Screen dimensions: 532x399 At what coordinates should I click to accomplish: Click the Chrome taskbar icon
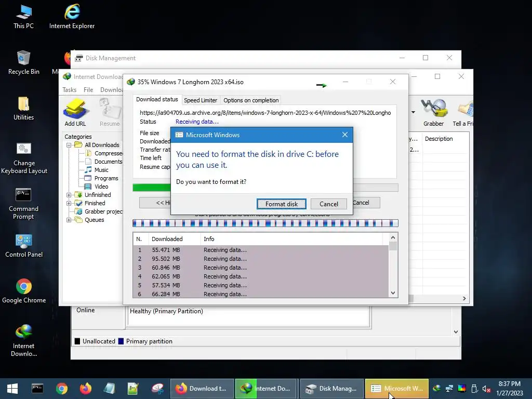tap(61, 389)
